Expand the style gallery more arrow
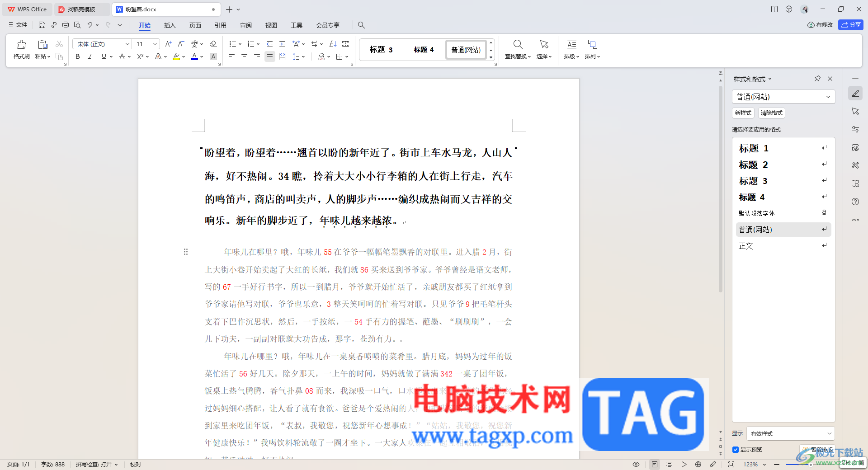The image size is (868, 470). pyautogui.click(x=491, y=57)
